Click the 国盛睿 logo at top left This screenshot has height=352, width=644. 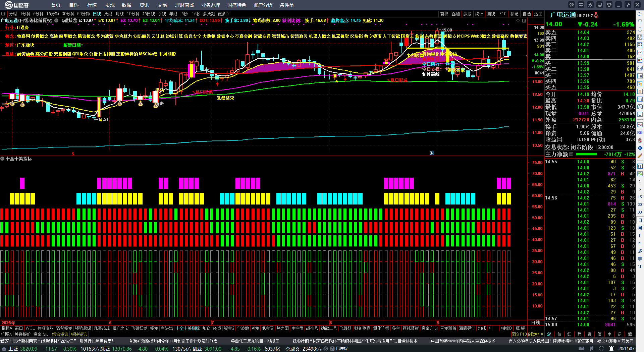[x=17, y=5]
